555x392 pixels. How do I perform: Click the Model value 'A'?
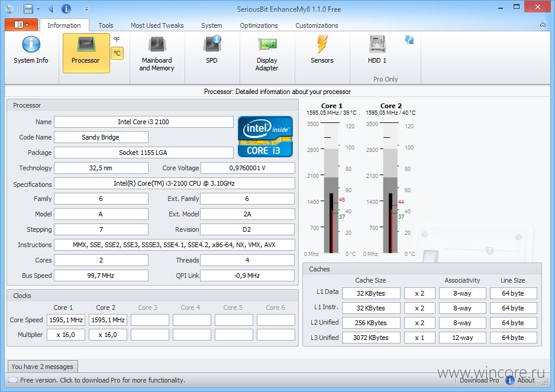[101, 214]
